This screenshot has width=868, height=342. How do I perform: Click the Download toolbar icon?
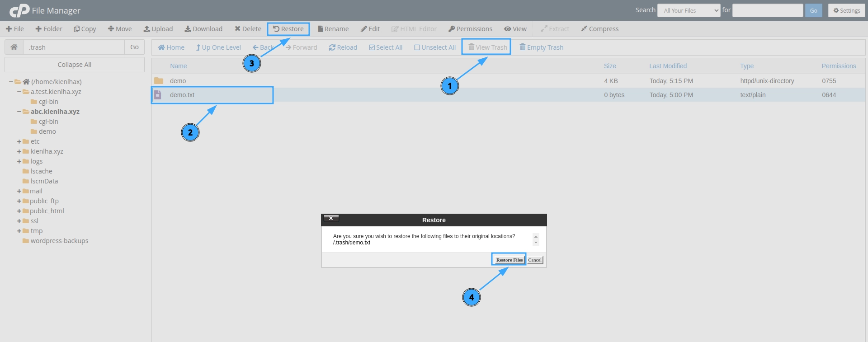click(188, 29)
